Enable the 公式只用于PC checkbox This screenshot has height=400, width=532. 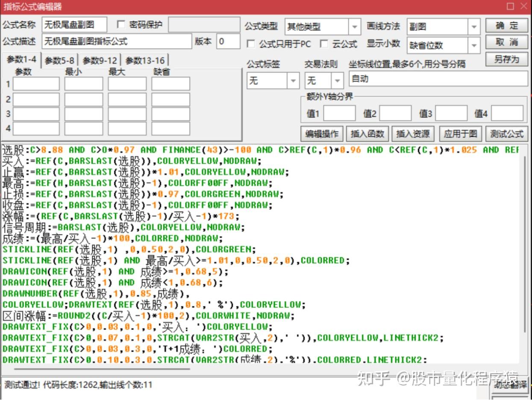pyautogui.click(x=251, y=44)
